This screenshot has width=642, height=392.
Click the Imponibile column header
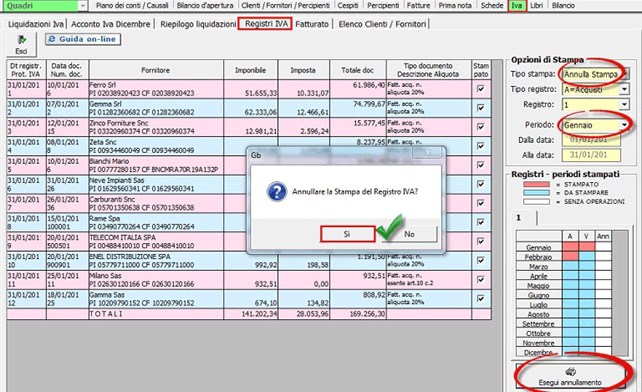click(x=251, y=70)
